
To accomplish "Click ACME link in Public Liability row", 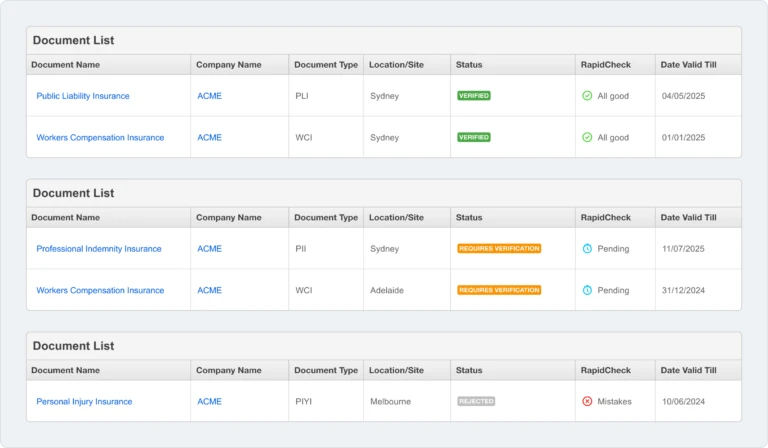I will (x=209, y=96).
